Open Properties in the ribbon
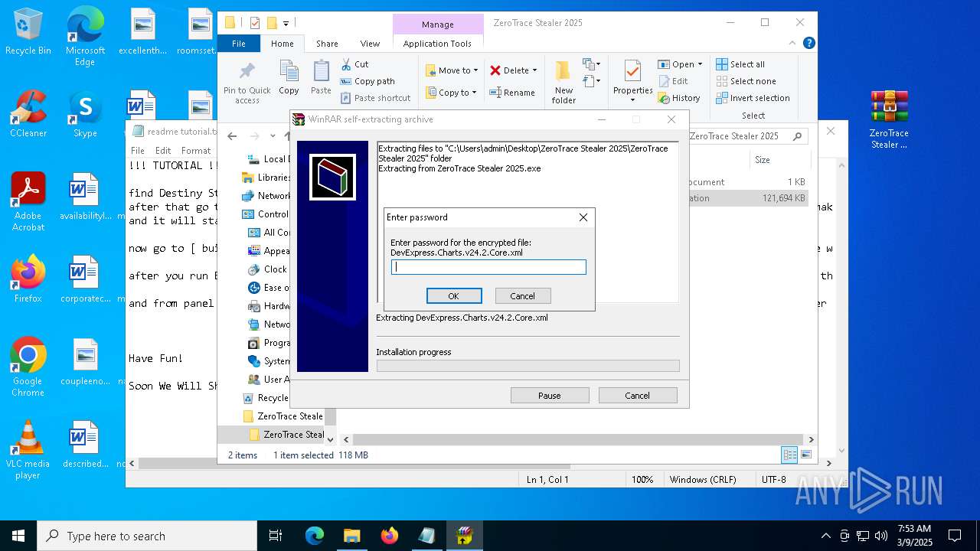The height and width of the screenshot is (551, 980). (632, 83)
